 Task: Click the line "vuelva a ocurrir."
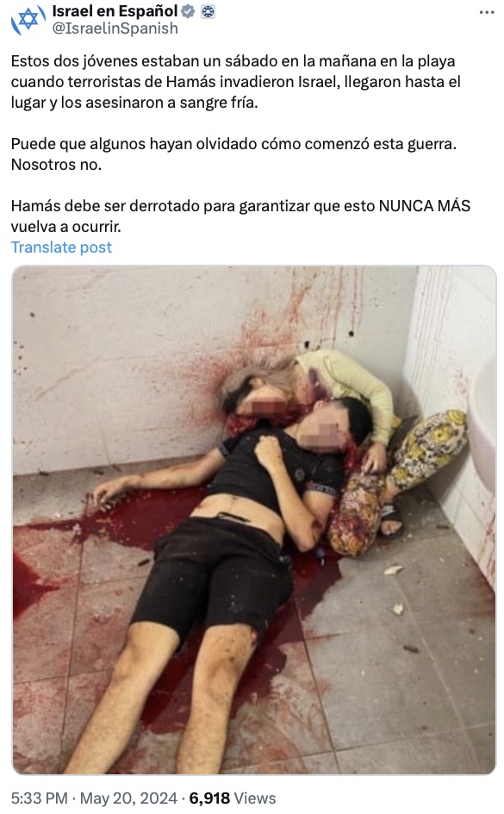65,227
